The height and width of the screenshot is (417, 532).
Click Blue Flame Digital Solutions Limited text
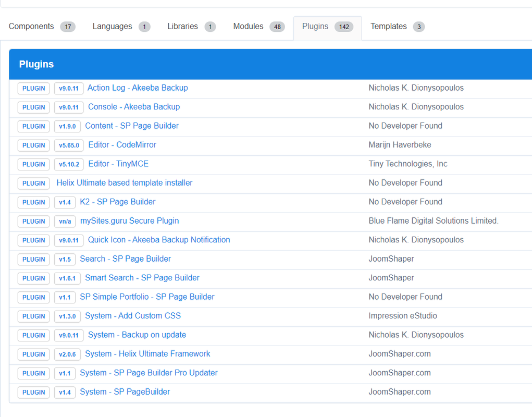click(434, 221)
